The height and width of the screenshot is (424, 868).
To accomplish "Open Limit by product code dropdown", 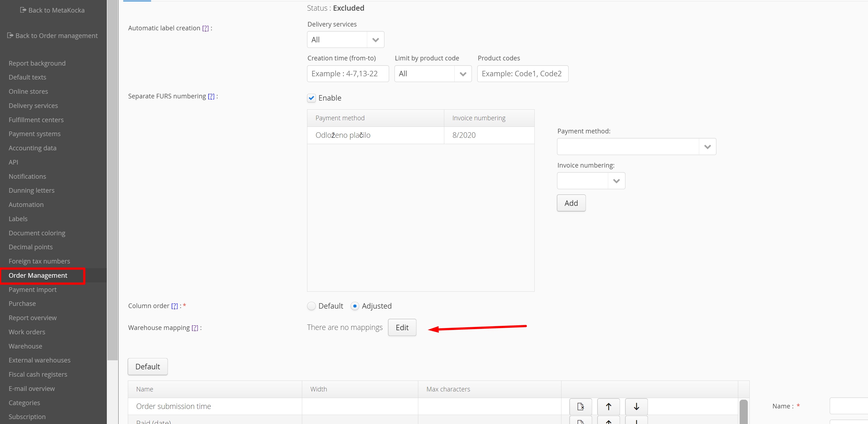I will pos(463,74).
